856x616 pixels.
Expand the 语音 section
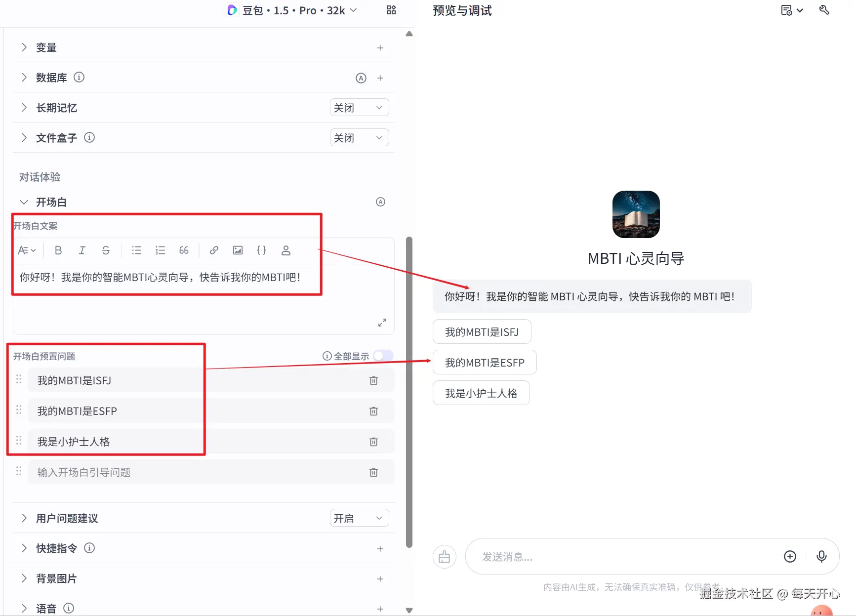point(24,609)
